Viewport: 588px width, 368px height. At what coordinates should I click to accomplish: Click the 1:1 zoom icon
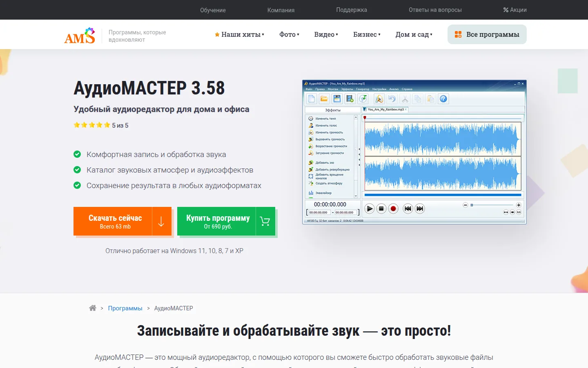pyautogui.click(x=519, y=212)
